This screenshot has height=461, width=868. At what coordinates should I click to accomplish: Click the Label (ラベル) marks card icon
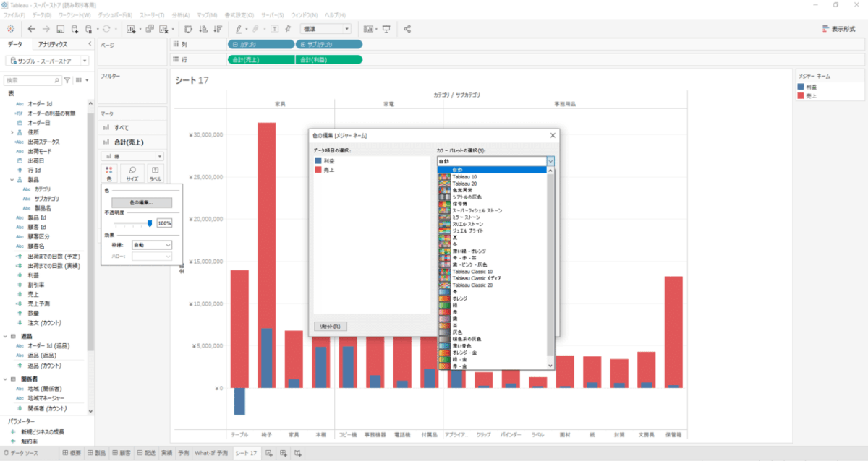tap(155, 173)
